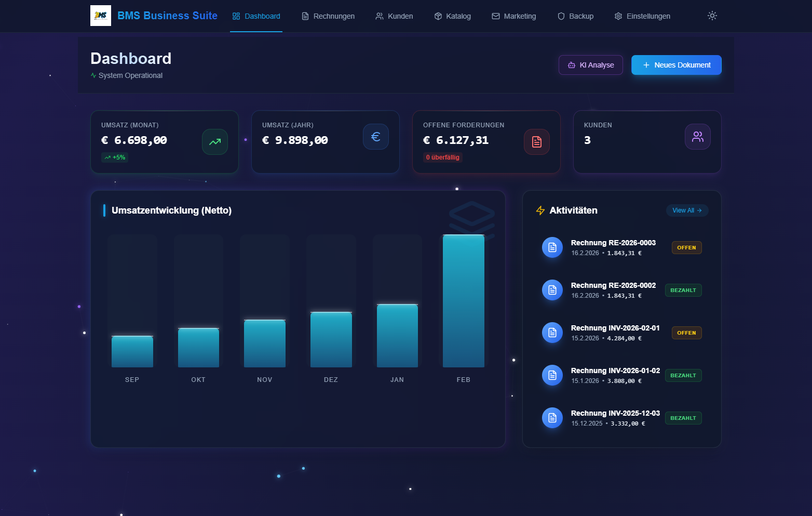Open the Backup page
This screenshot has height=516, width=812.
click(575, 16)
